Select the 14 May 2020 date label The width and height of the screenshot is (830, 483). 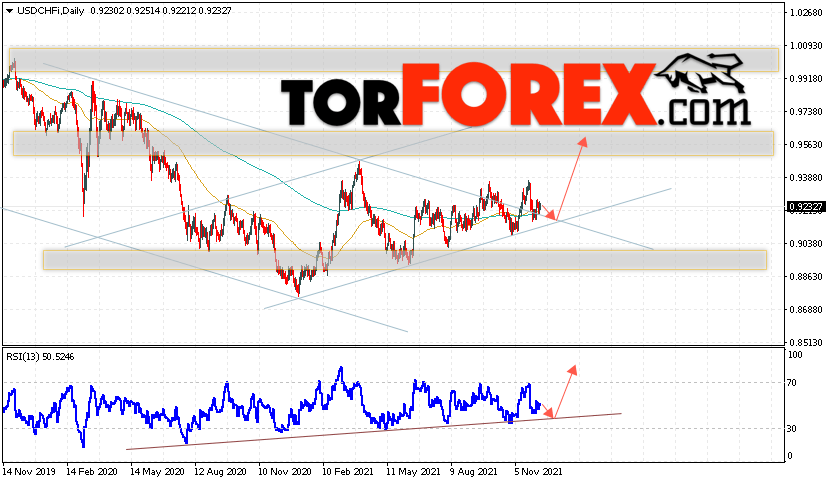157,471
